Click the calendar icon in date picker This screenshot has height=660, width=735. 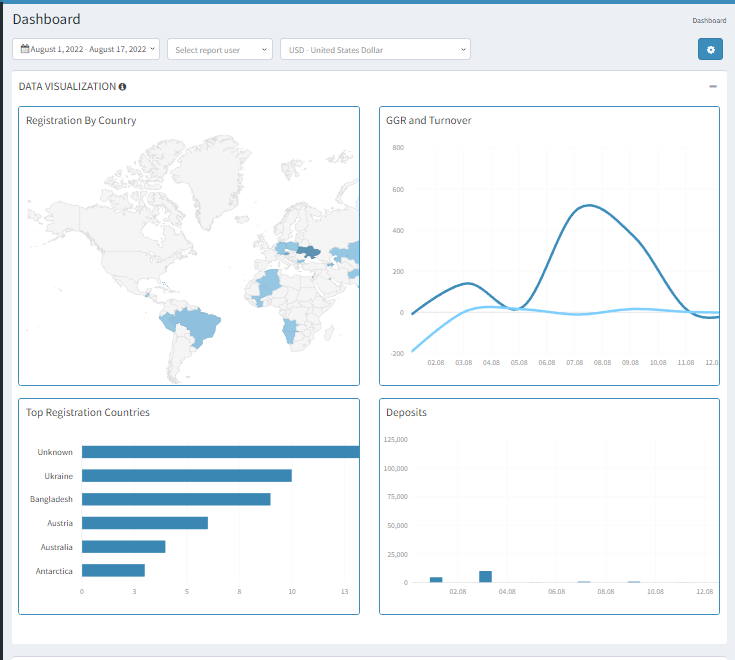25,49
